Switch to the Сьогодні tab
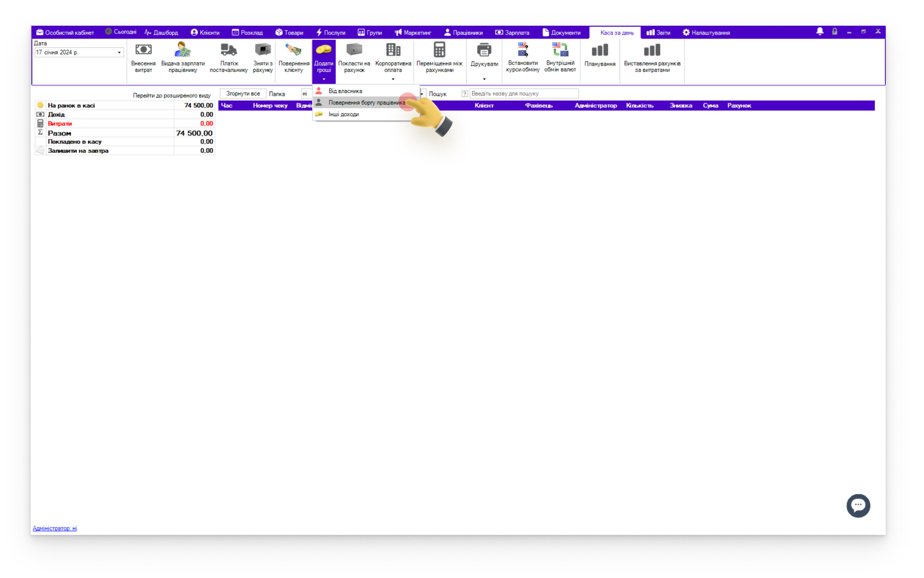The width and height of the screenshot is (924, 578). click(121, 32)
